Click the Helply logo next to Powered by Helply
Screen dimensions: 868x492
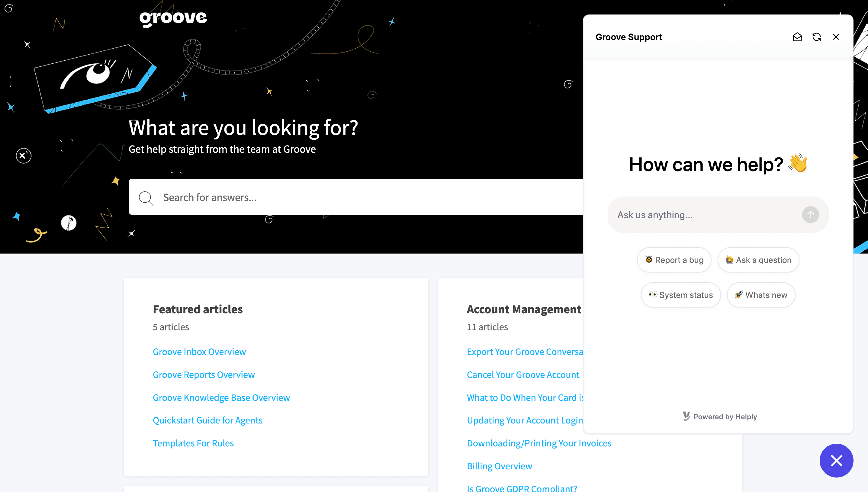pos(686,417)
